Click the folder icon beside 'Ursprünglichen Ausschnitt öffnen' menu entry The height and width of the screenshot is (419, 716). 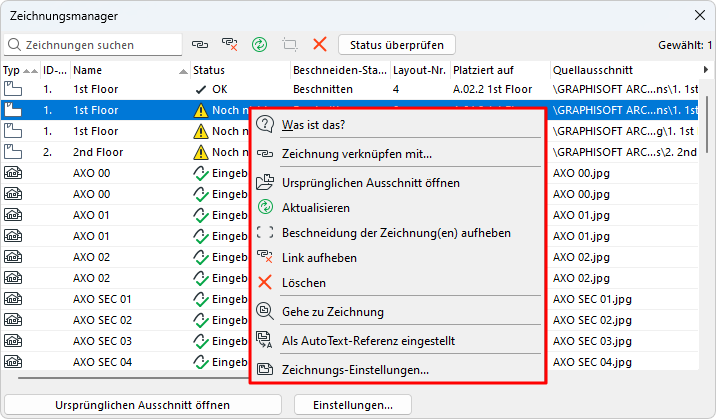click(265, 183)
